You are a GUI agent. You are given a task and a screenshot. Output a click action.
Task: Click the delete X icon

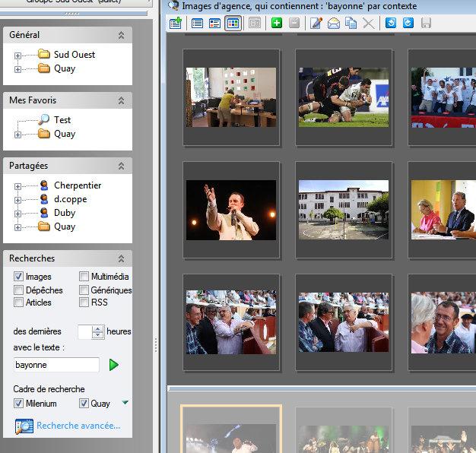(x=369, y=24)
